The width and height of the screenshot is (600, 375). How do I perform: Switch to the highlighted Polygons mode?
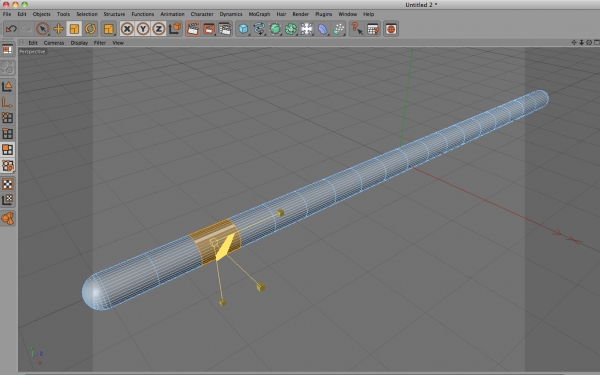7,149
